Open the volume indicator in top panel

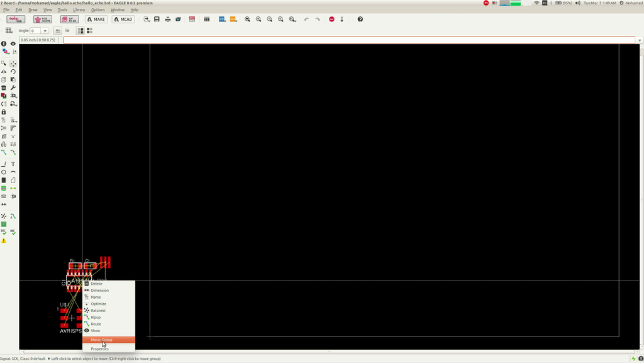(x=577, y=3)
